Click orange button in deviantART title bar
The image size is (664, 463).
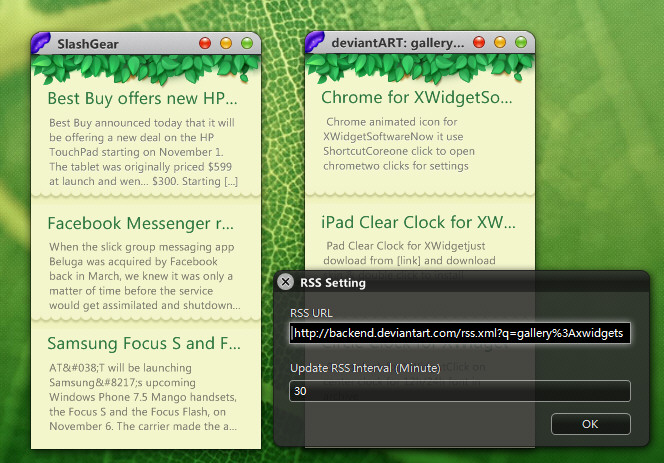[500, 42]
